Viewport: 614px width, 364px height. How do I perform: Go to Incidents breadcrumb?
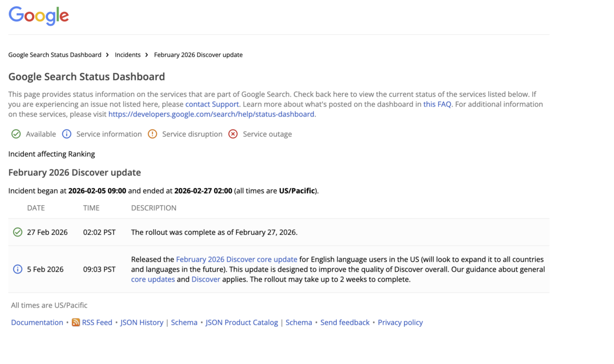(x=128, y=55)
